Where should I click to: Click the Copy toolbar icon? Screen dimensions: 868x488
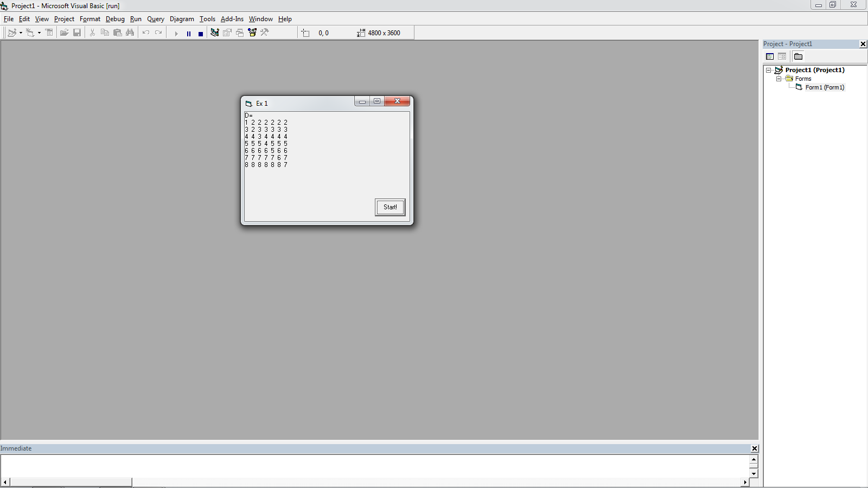pos(105,33)
